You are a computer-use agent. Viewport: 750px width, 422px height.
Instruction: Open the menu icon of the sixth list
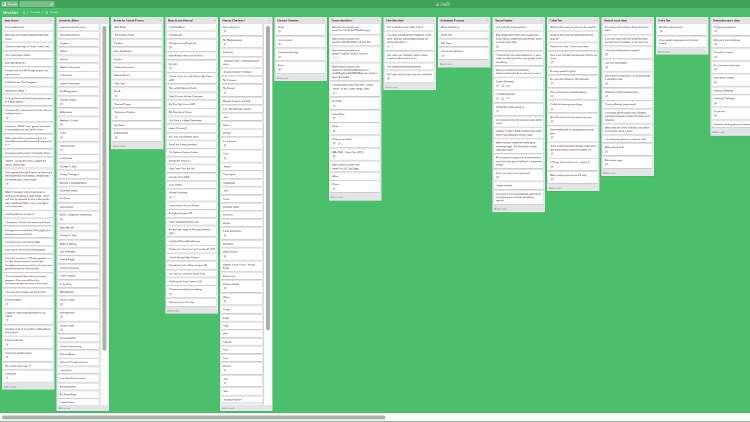(x=323, y=21)
